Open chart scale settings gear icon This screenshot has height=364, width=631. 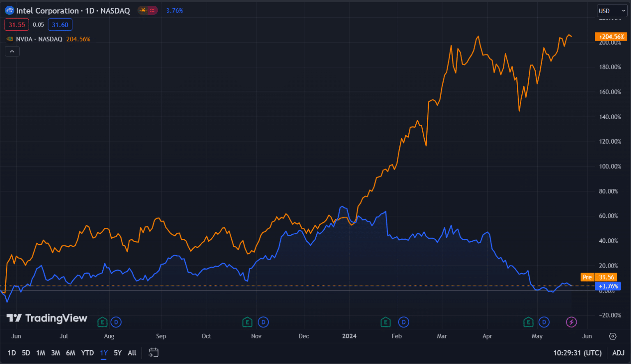point(613,336)
